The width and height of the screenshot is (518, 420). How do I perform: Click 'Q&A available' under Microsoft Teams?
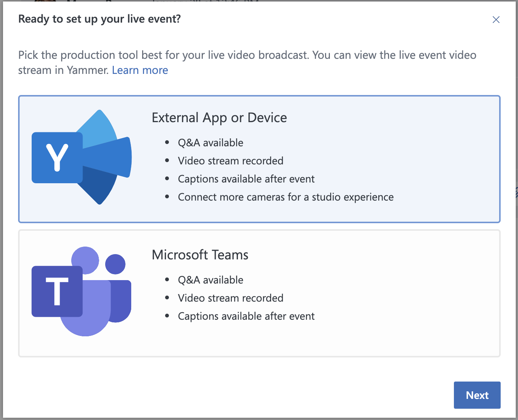[211, 280]
